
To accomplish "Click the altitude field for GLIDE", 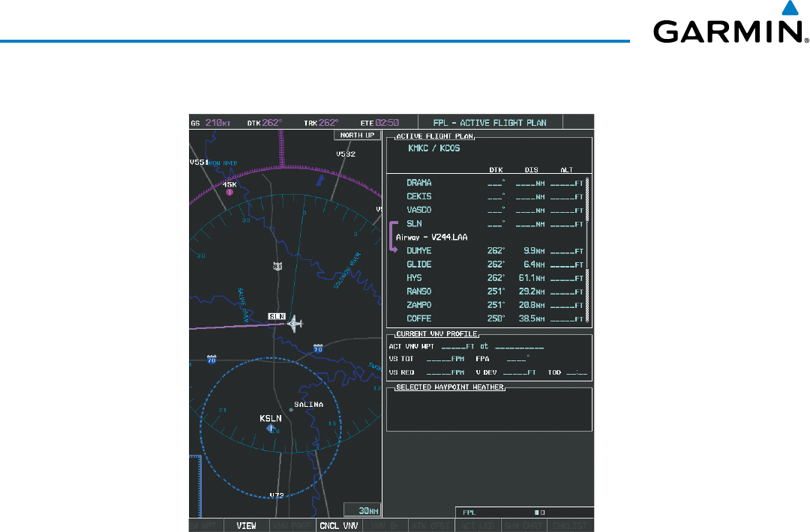I will pyautogui.click(x=567, y=265).
